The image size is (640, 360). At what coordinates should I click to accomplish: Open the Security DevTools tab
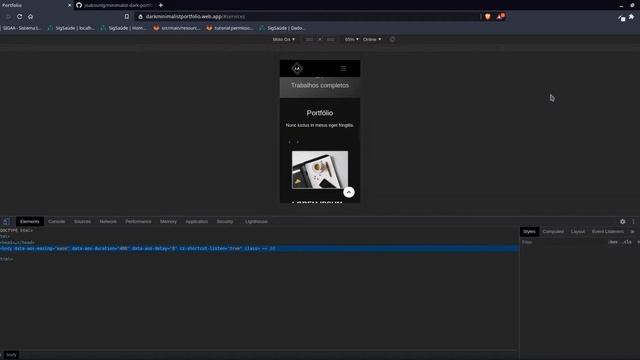225,222
